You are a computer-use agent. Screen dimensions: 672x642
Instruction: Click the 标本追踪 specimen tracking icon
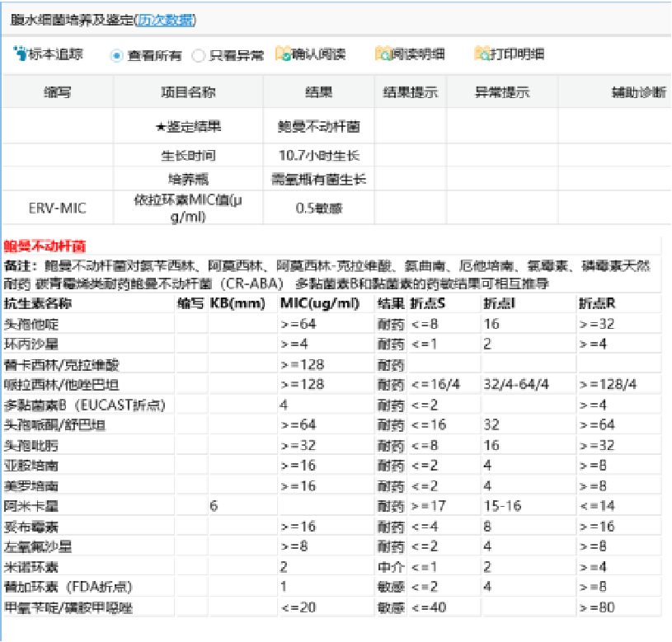(x=21, y=54)
